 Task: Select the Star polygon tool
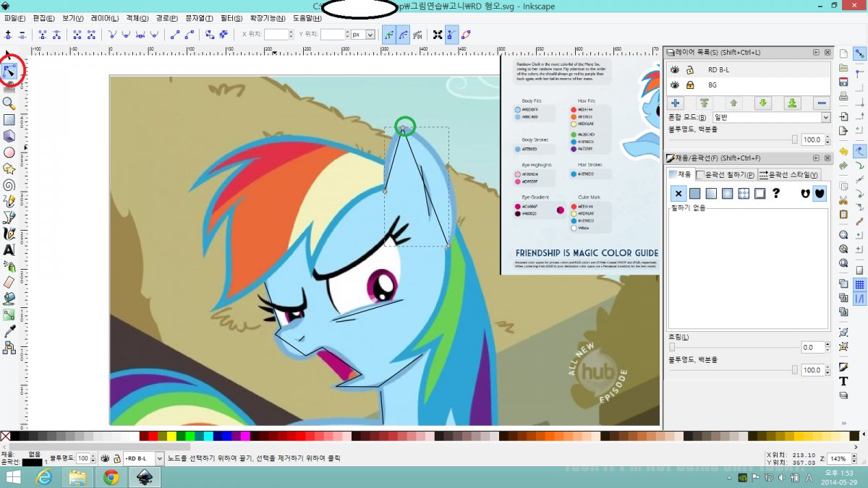click(x=9, y=168)
